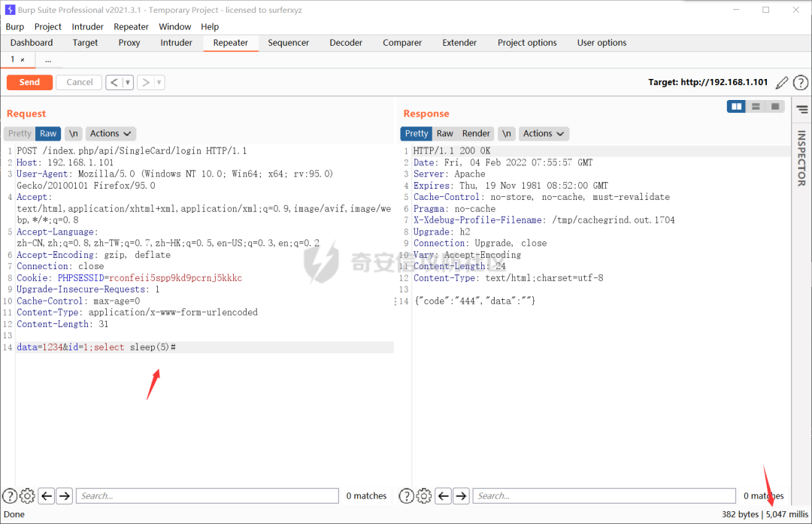This screenshot has height=524, width=812.
Task: Switch response to Render view
Action: 476,134
